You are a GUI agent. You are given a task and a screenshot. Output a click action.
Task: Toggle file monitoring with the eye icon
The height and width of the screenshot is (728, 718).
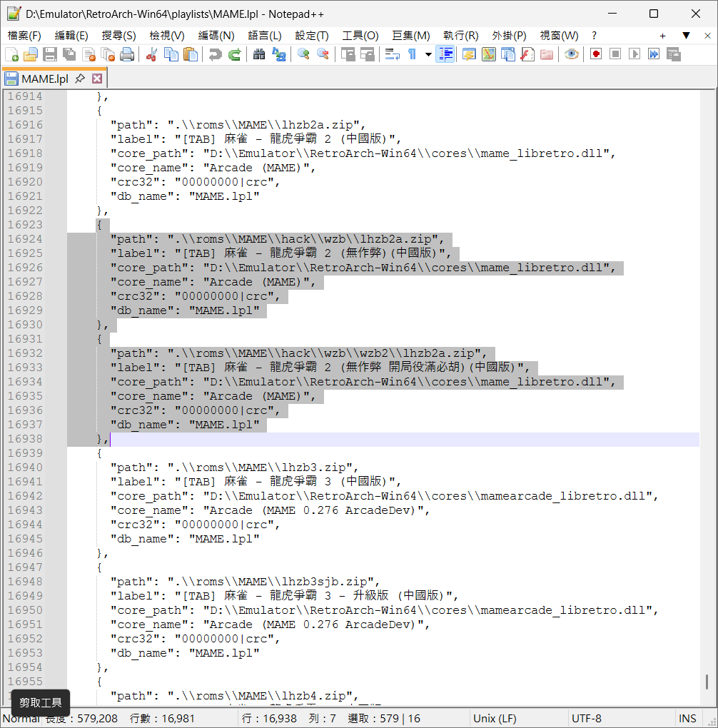tap(571, 54)
